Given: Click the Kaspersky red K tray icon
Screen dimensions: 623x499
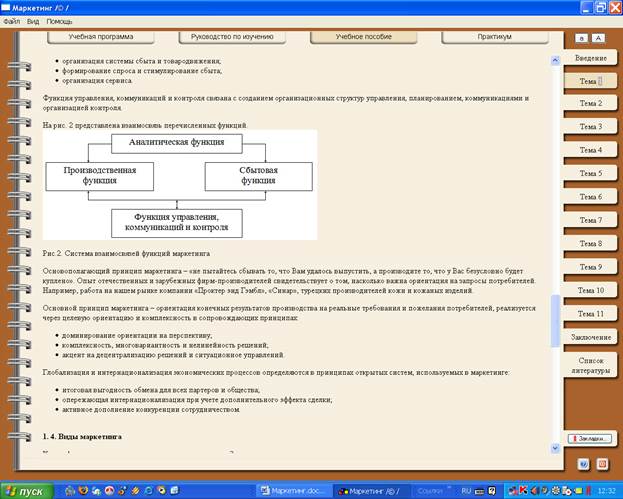Looking at the screenshot, I should pos(523,491).
